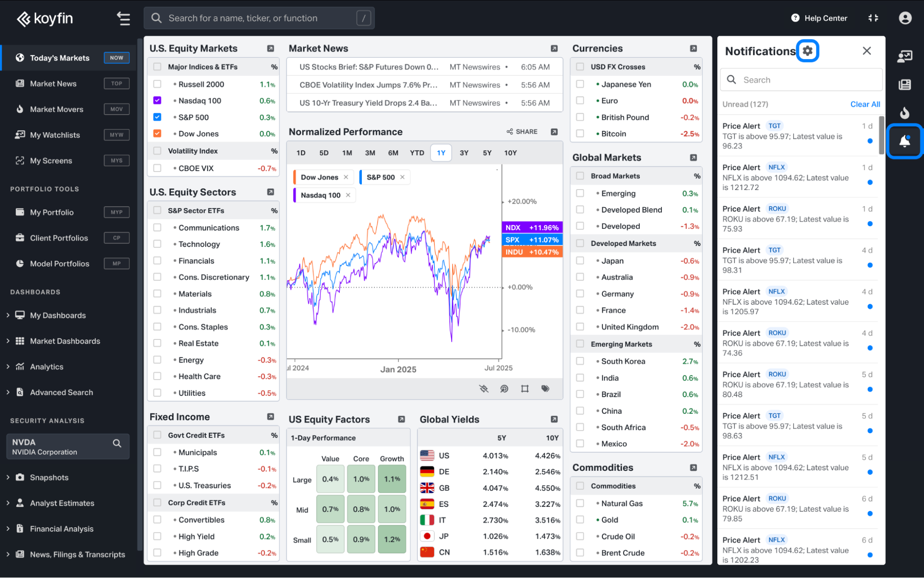Image resolution: width=924 pixels, height=578 pixels.
Task: Expand the Global Yields widget
Action: click(554, 419)
